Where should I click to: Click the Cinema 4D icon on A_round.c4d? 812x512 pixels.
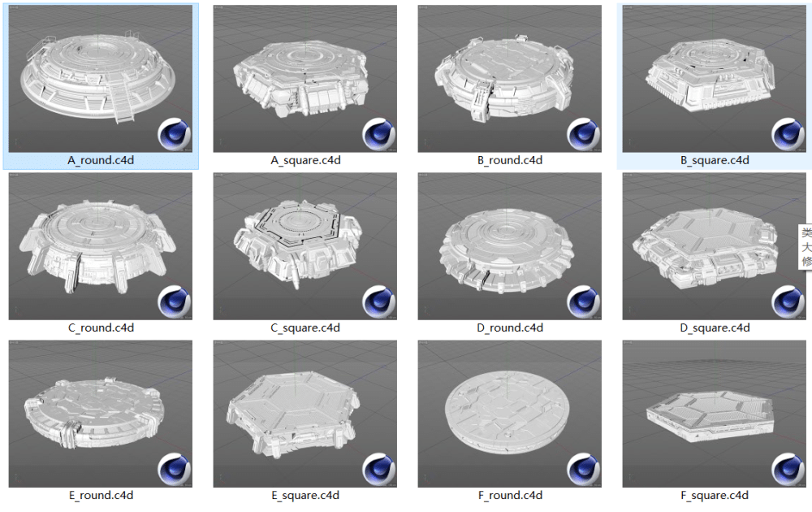click(174, 134)
